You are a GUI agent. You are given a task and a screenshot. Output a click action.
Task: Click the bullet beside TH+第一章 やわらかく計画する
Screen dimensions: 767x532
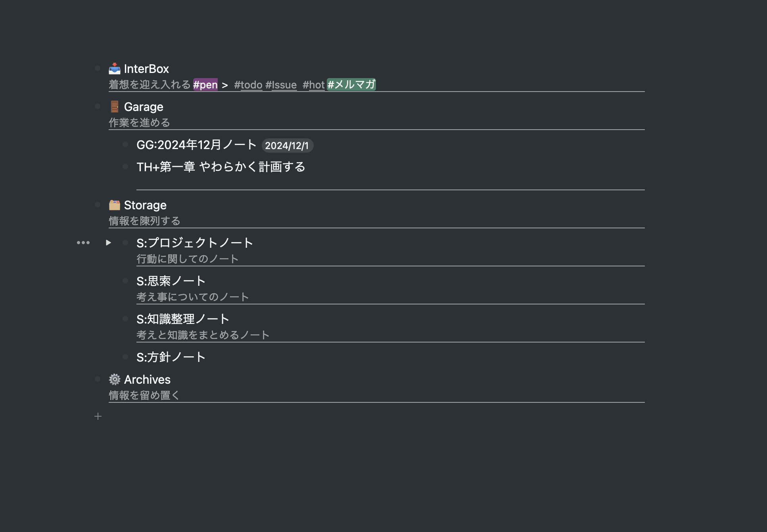pos(125,166)
